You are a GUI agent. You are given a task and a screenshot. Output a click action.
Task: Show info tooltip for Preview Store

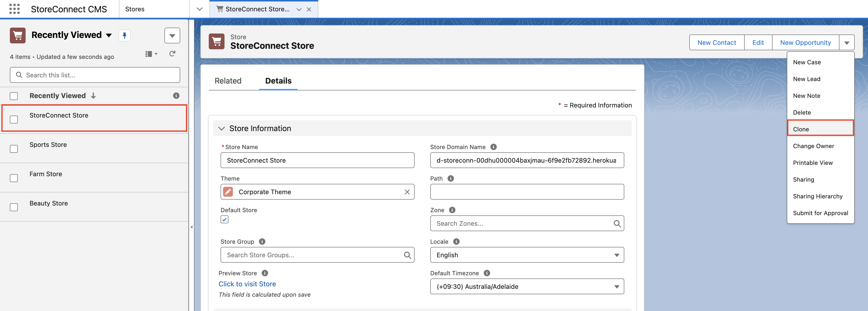pos(265,273)
